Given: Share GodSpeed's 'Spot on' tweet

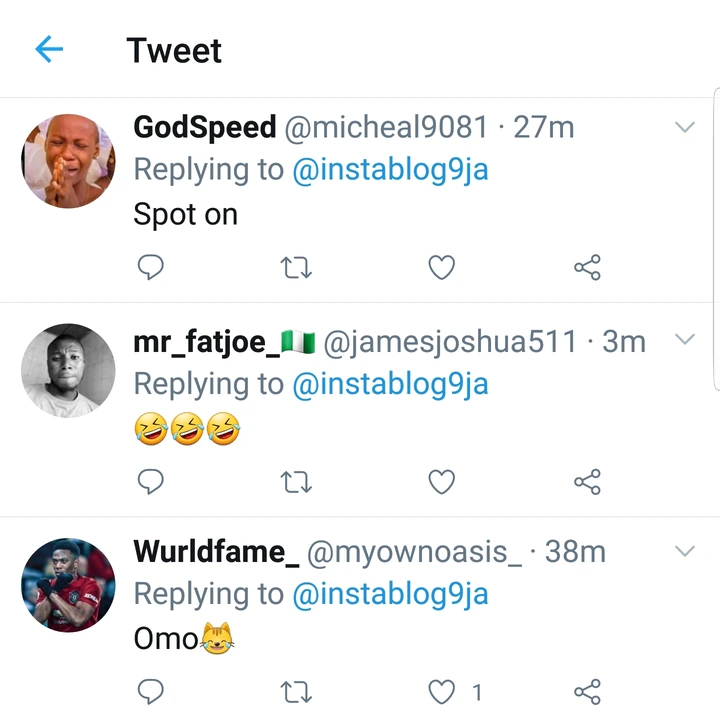Looking at the screenshot, I should point(587,267).
